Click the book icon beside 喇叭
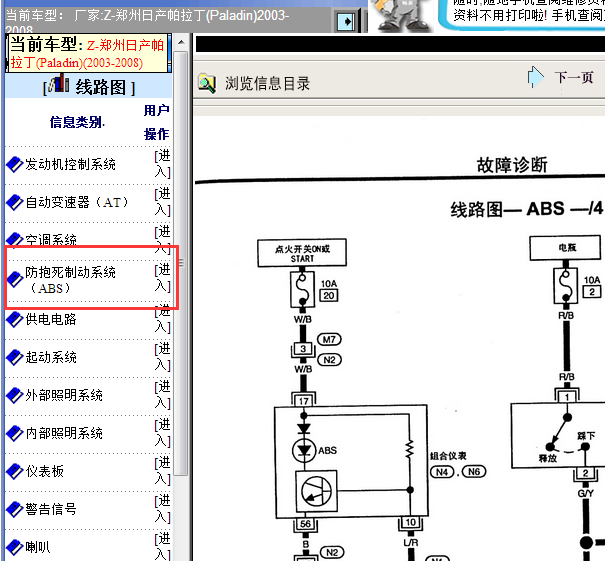605x561 pixels. click(x=15, y=547)
